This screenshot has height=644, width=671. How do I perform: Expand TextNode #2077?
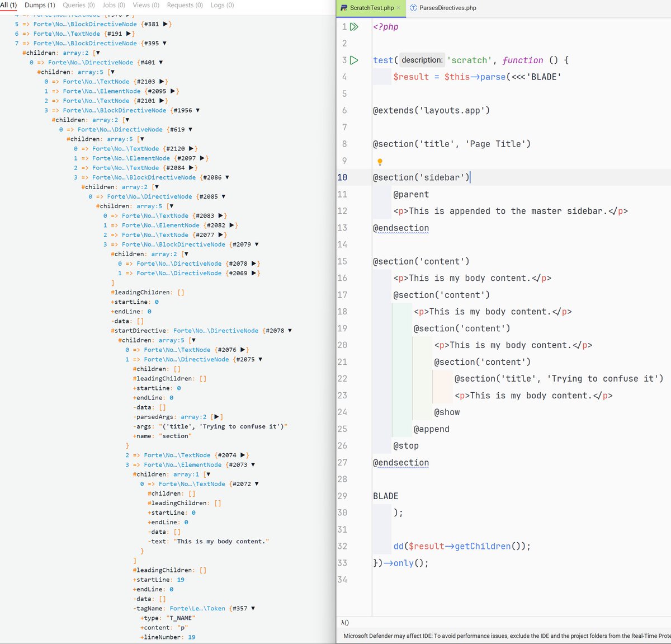[x=220, y=235]
